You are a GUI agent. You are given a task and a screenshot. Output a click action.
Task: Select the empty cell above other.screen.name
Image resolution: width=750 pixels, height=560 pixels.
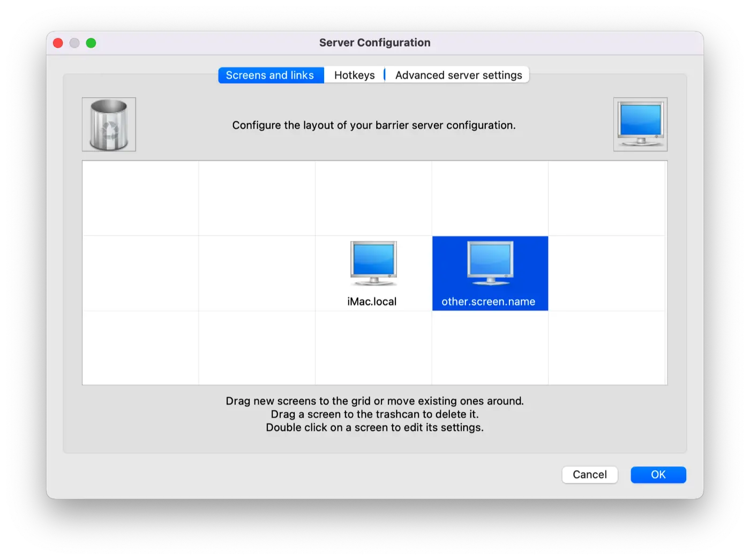click(490, 198)
